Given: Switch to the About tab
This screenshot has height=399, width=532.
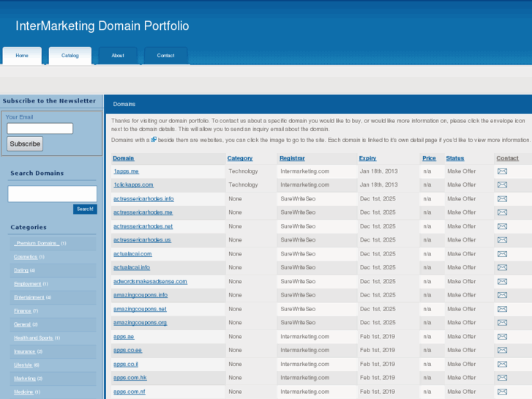Looking at the screenshot, I should tap(118, 56).
